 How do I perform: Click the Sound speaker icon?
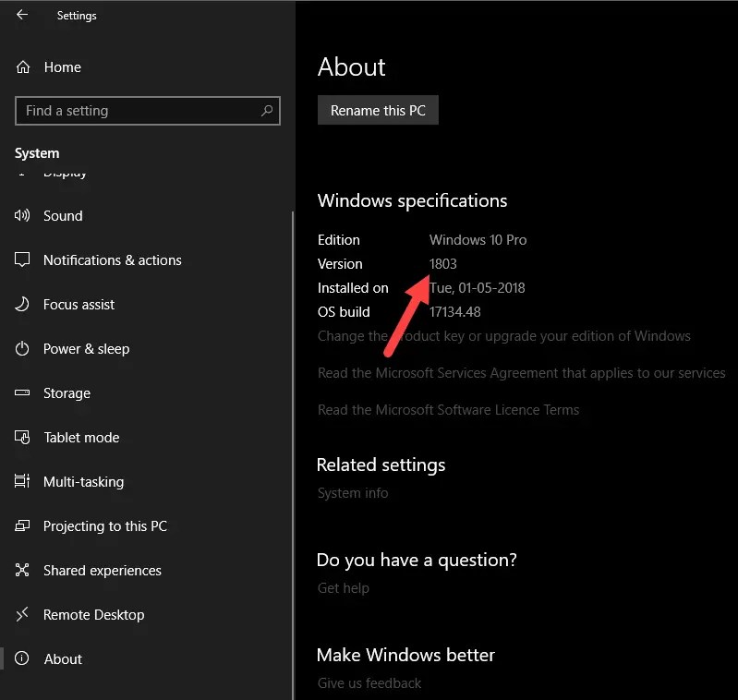pos(22,215)
